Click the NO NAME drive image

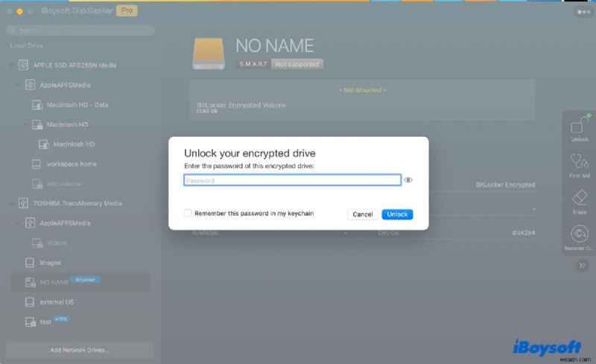tap(209, 54)
